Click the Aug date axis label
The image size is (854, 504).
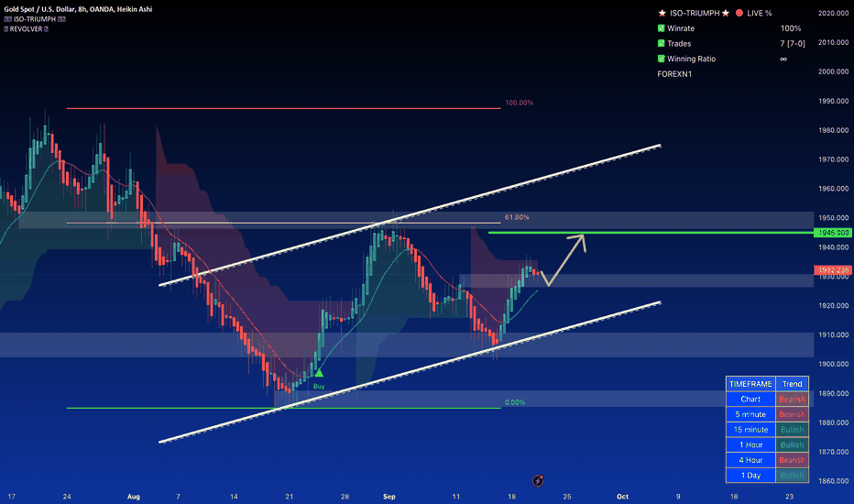[x=134, y=497]
